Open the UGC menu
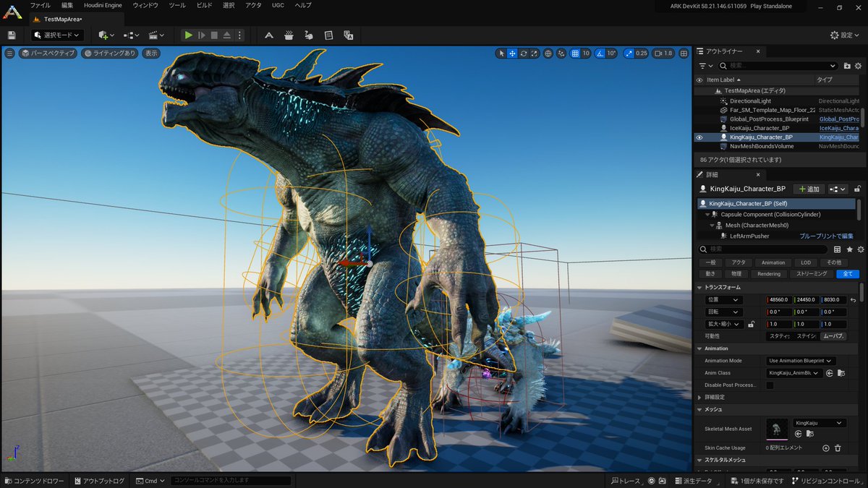Image resolution: width=868 pixels, height=488 pixels. 278,5
